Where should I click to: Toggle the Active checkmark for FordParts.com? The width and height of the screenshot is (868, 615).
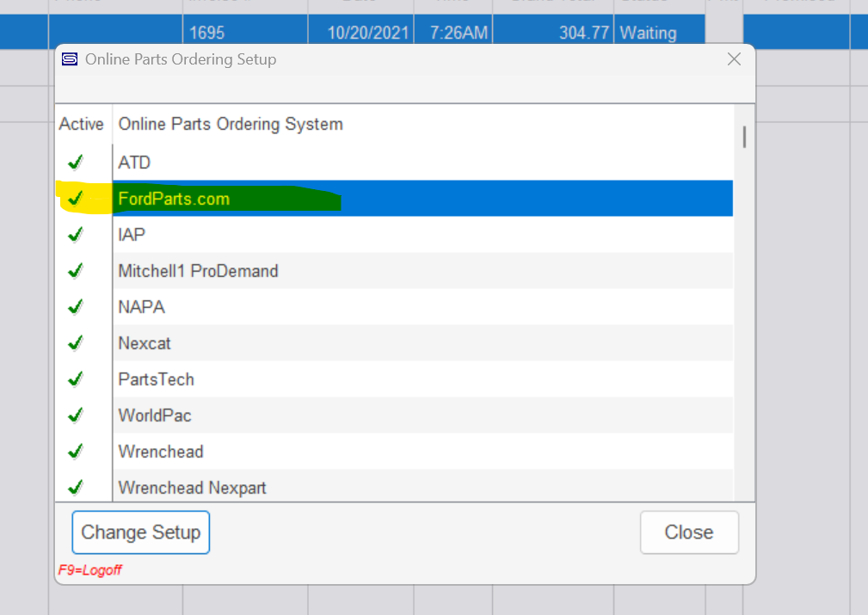(x=76, y=198)
